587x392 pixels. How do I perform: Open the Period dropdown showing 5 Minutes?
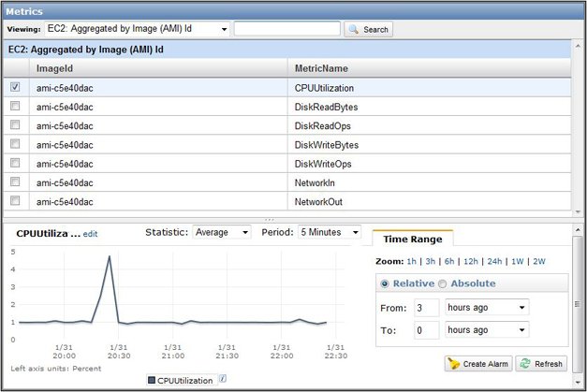(x=330, y=232)
